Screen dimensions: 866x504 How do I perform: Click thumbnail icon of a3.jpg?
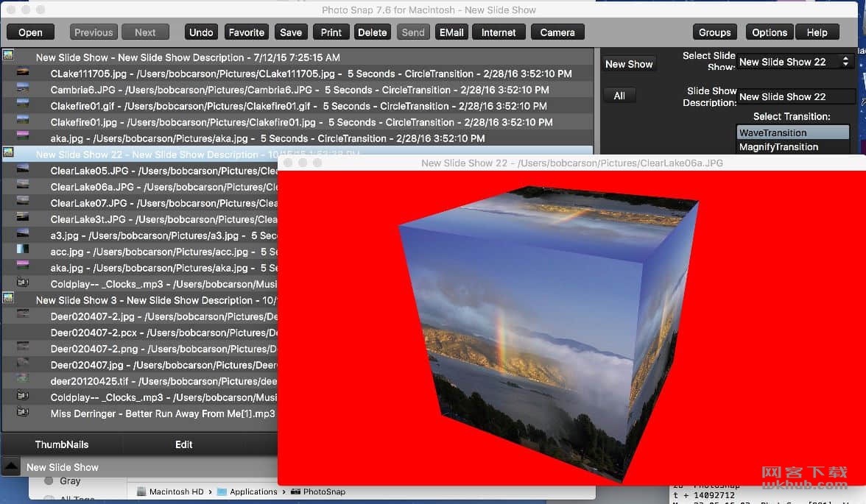(x=23, y=233)
